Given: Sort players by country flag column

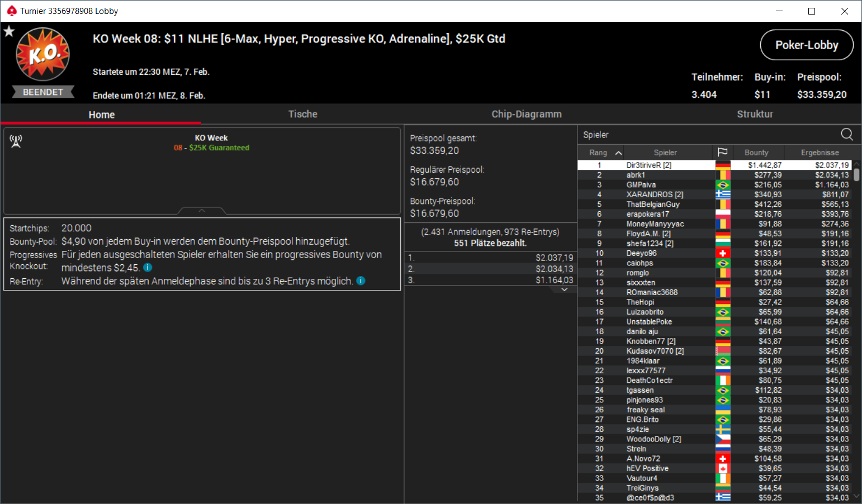Looking at the screenshot, I should click(722, 152).
